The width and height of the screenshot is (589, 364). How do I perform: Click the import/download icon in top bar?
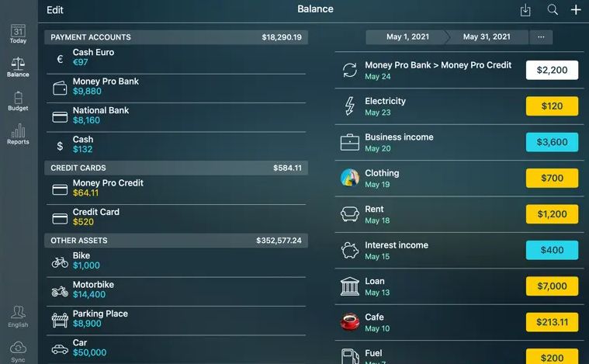[x=525, y=10]
